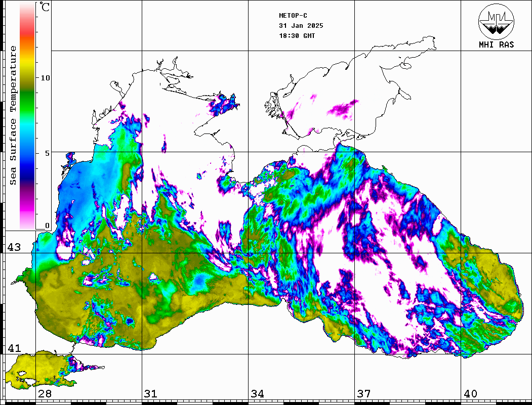Click the latitude label 43
Screen dimensions: 532x405
click(x=14, y=247)
